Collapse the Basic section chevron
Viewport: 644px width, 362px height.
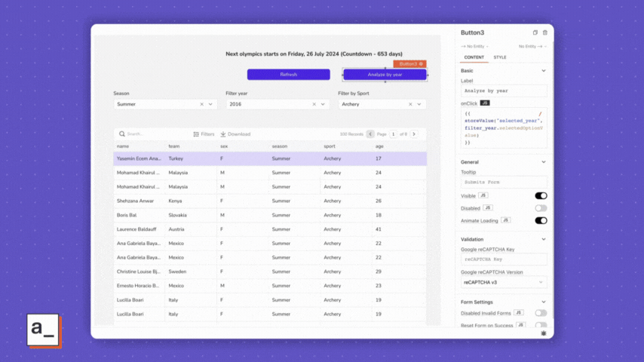[x=544, y=71]
